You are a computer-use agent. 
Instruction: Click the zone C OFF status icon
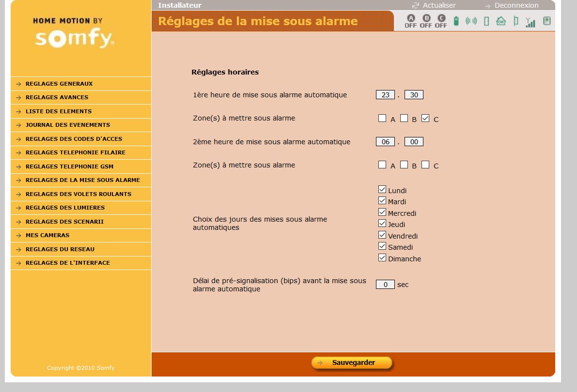[x=441, y=21]
